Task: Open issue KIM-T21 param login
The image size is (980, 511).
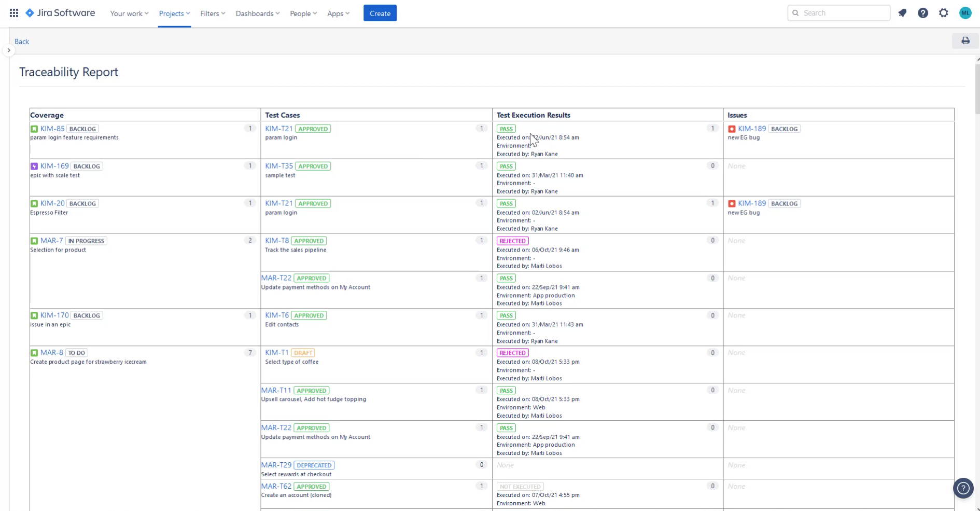Action: point(278,128)
